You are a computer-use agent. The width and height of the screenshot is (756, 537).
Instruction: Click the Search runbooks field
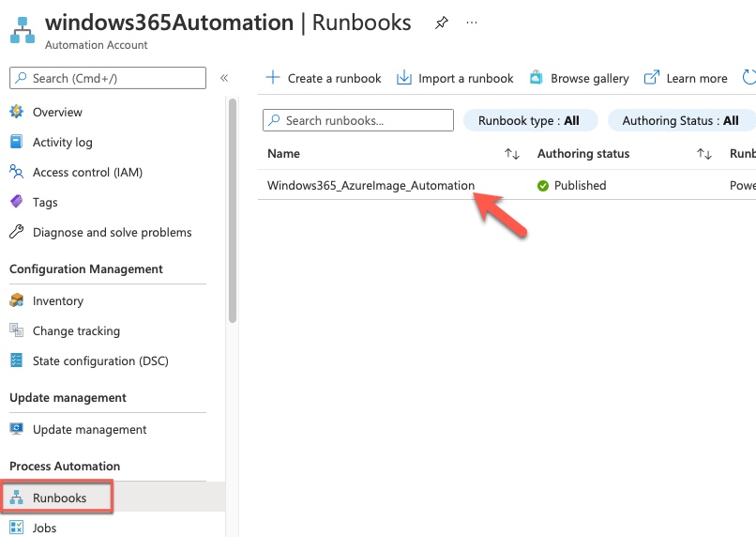[x=358, y=120]
